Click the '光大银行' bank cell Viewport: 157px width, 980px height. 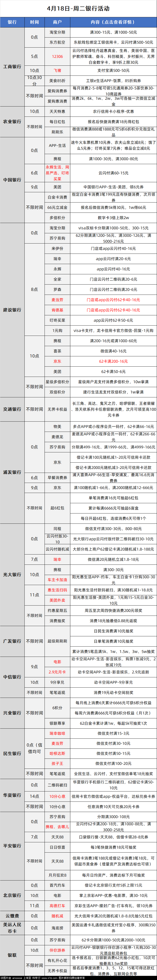pos(12,575)
